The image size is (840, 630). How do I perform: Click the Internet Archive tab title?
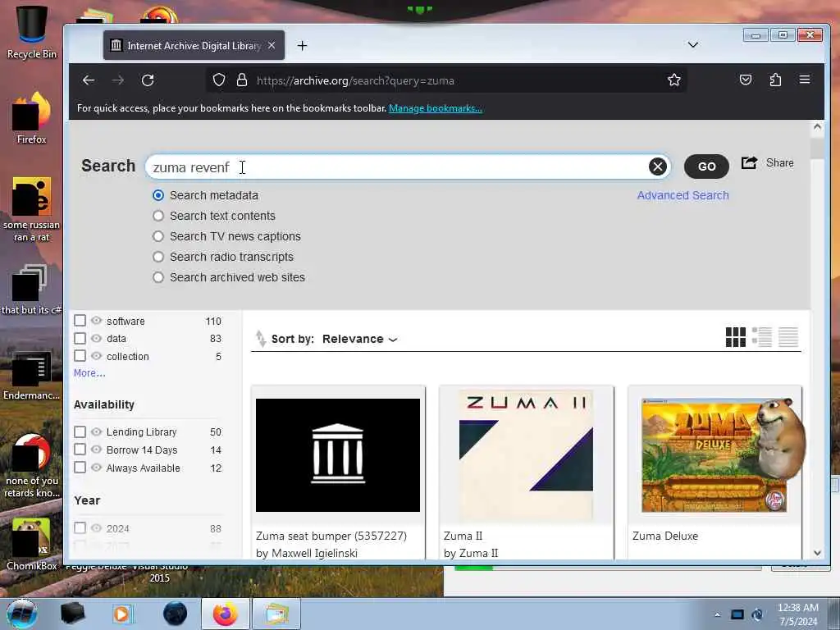[194, 46]
